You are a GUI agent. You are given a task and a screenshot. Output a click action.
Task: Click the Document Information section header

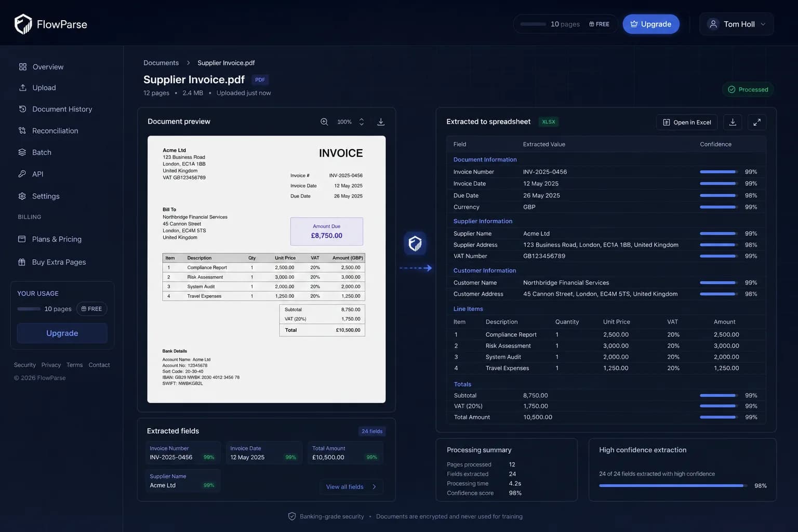coord(485,159)
